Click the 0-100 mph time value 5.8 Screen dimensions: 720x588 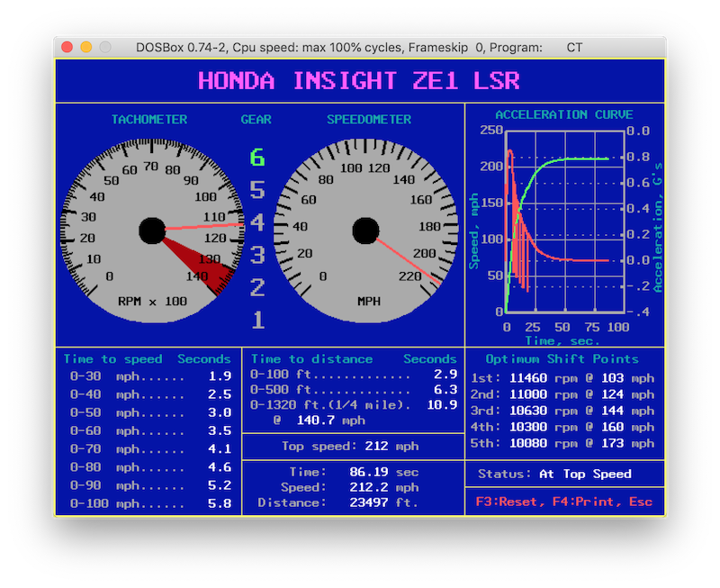[x=220, y=503]
